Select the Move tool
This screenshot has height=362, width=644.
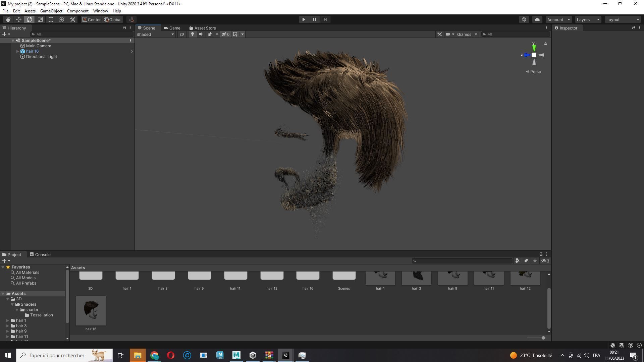point(19,19)
